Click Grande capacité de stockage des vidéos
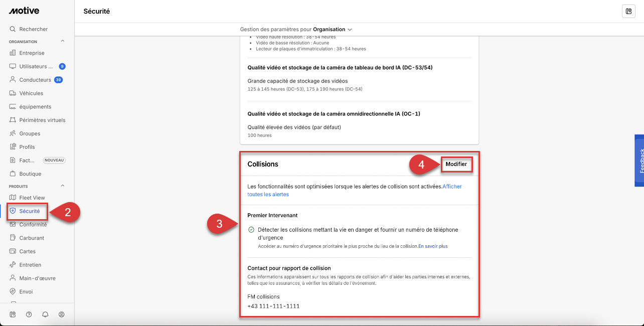 [297, 81]
